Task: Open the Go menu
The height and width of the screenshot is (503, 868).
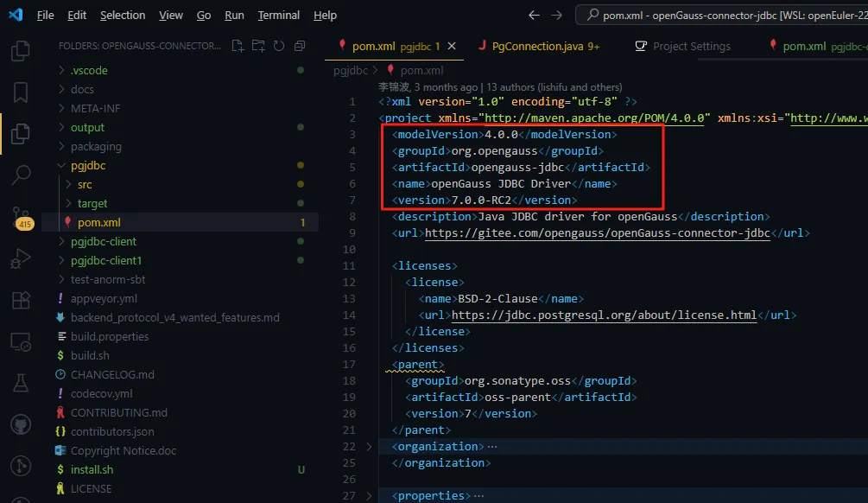Action: coord(204,16)
